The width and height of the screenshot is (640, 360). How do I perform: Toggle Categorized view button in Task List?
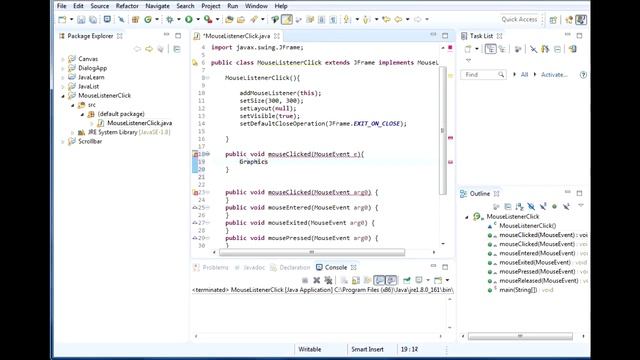(x=491, y=49)
